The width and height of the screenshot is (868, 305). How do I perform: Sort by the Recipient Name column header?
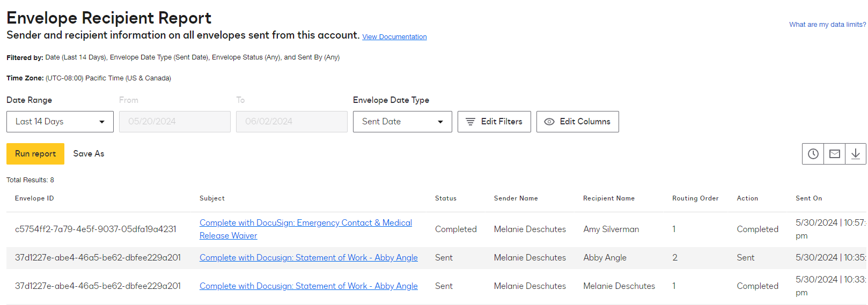tap(609, 198)
